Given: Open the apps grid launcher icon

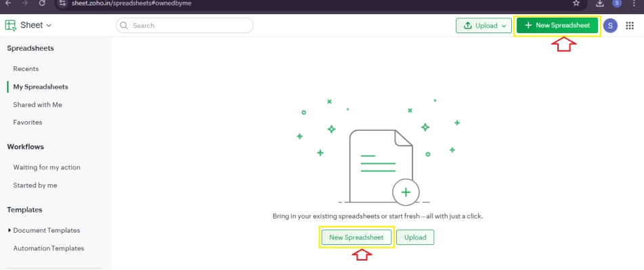Looking at the screenshot, I should tap(630, 26).
